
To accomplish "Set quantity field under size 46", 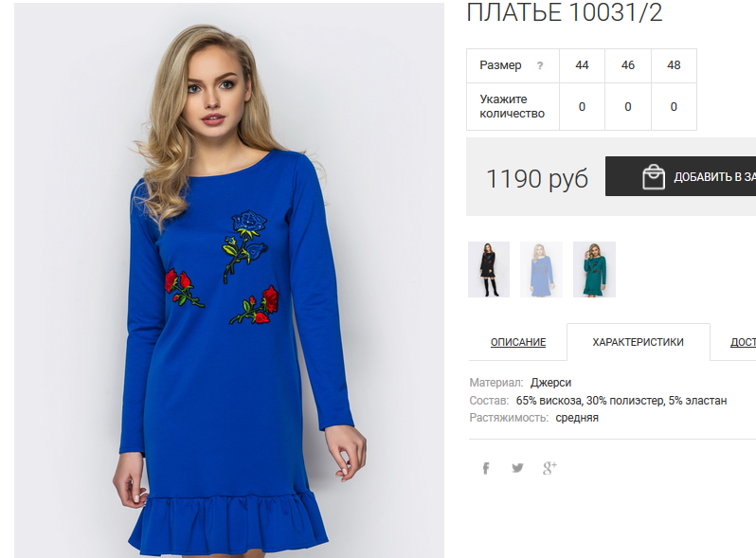I will [x=628, y=107].
